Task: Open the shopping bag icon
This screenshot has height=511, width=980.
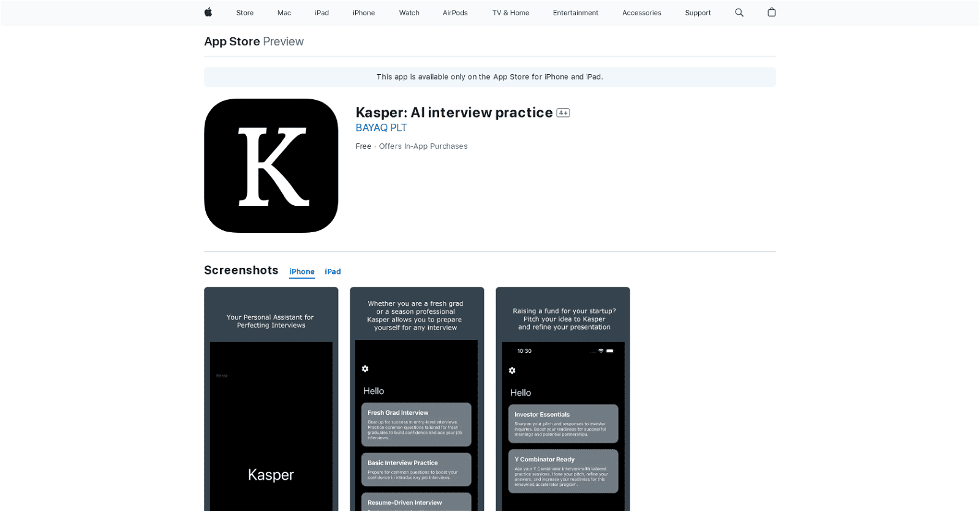Action: tap(772, 12)
